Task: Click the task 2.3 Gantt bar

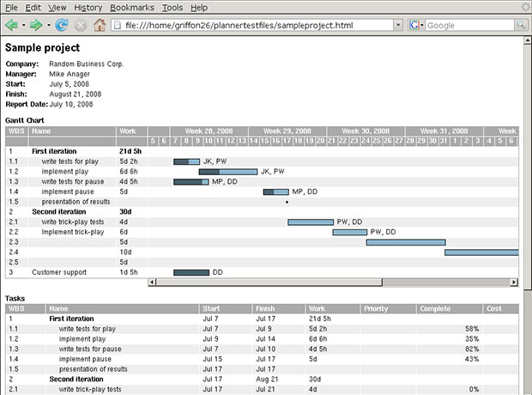Action: [x=406, y=242]
